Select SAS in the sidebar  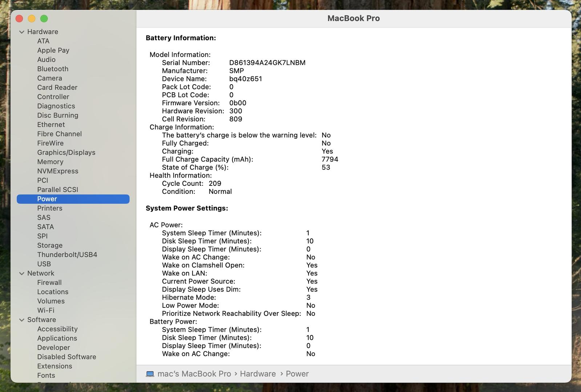[x=44, y=217]
